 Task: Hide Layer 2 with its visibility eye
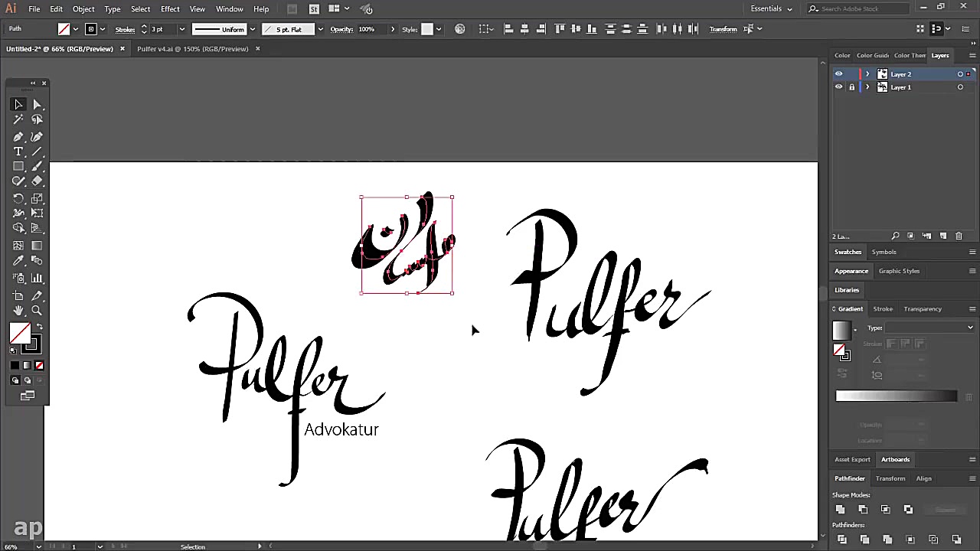(839, 74)
